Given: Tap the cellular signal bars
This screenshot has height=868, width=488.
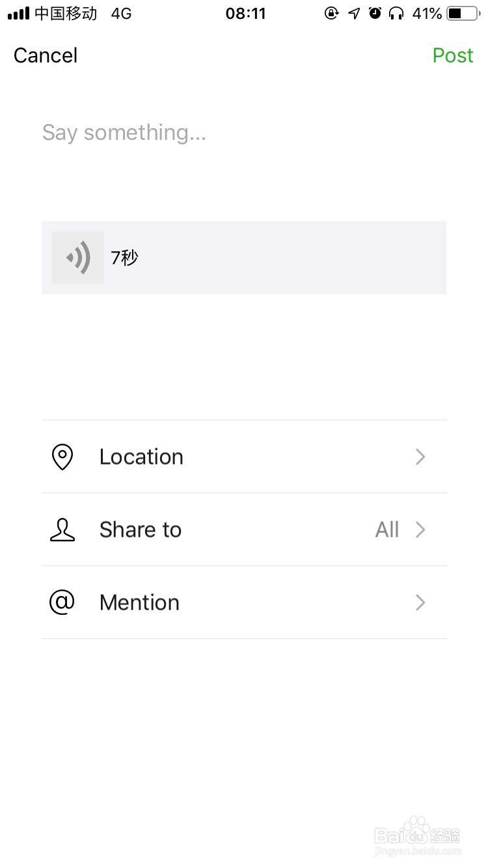Looking at the screenshot, I should pyautogui.click(x=18, y=14).
